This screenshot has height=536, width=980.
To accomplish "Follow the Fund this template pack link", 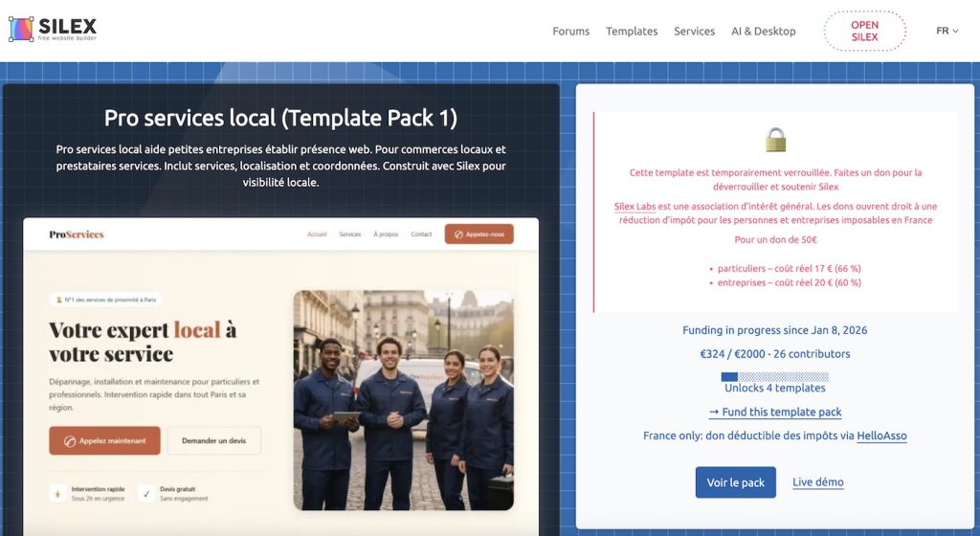I will tap(775, 413).
